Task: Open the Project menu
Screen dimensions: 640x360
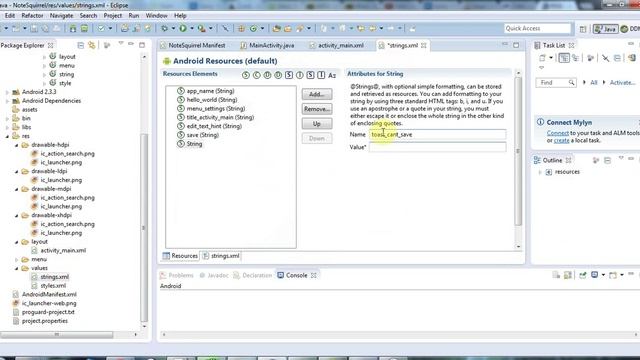Action: pos(113,16)
